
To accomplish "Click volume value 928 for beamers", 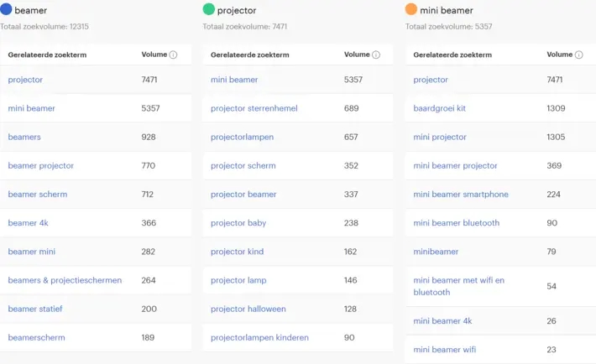I will 149,137.
